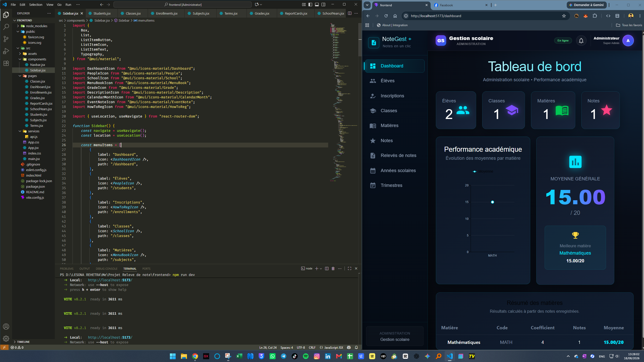644x362 pixels.
Task: Split the terminal panel
Action: click(x=327, y=268)
